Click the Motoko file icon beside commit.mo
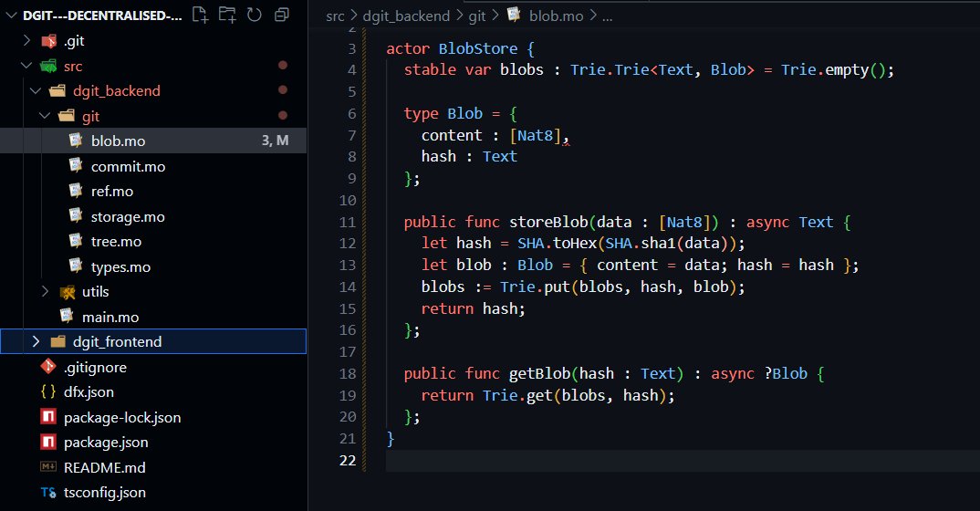Viewport: 980px width, 511px height. pos(76,165)
